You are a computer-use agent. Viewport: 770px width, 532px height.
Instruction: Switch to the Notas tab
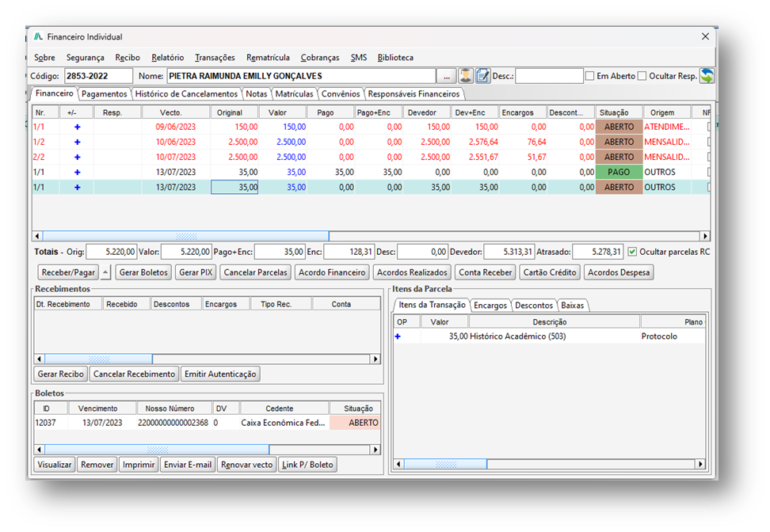click(x=257, y=93)
